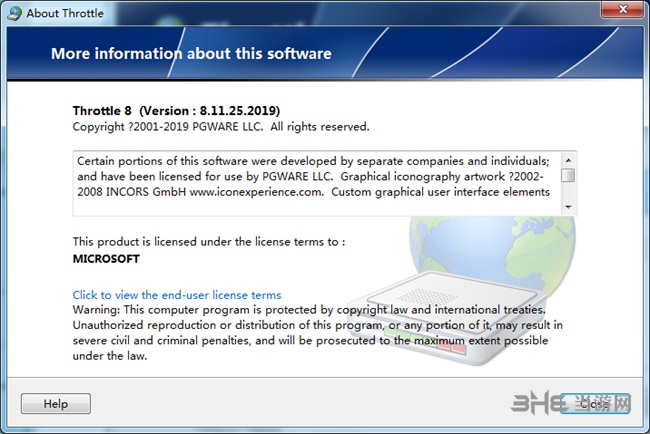Click 'Certain portions of this software' line
The height and width of the screenshot is (434, 650).
pyautogui.click(x=313, y=161)
